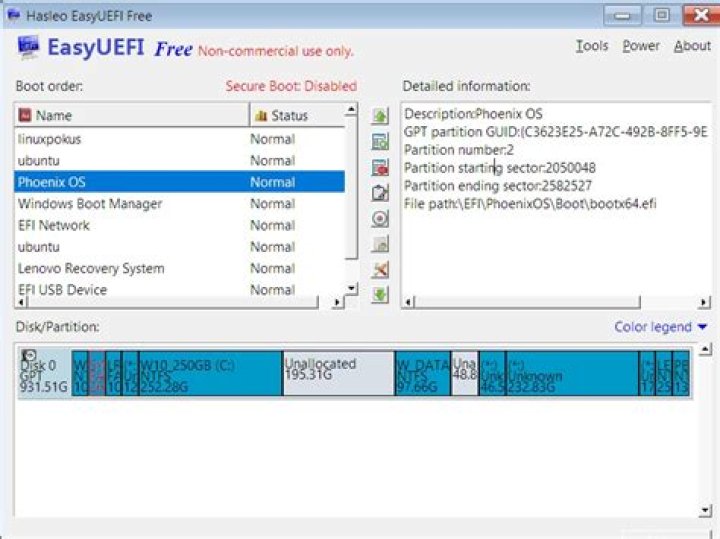Open the About menu

pyautogui.click(x=692, y=46)
